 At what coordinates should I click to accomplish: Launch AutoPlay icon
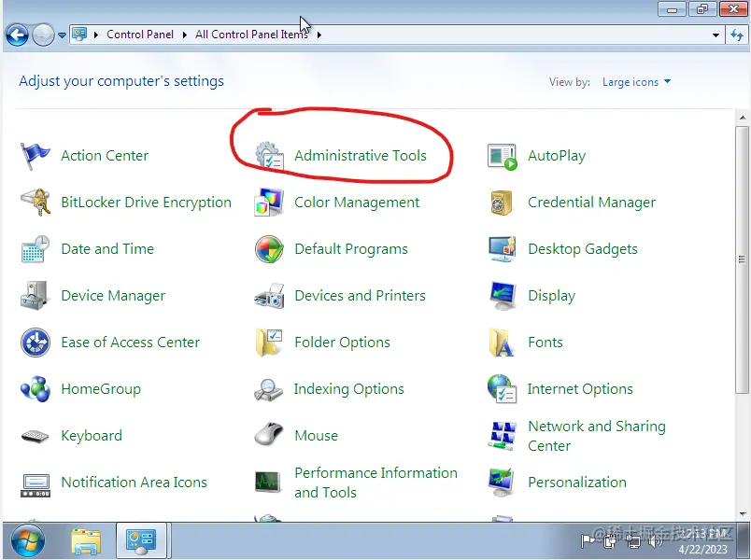tap(502, 157)
